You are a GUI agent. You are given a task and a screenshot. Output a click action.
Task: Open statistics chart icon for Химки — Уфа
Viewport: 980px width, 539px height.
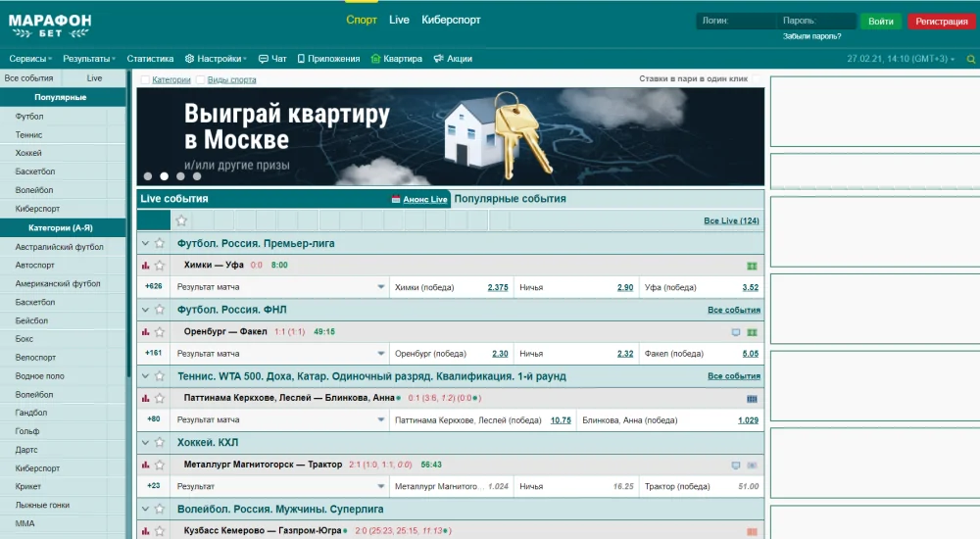[146, 266]
